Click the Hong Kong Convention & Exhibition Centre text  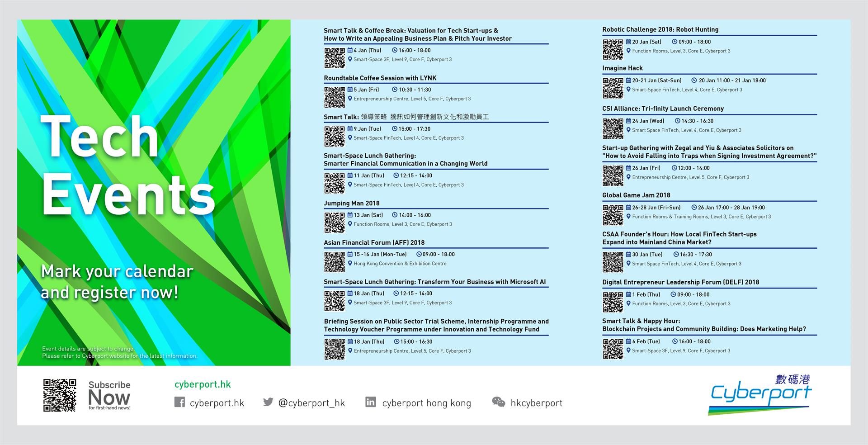tap(400, 263)
